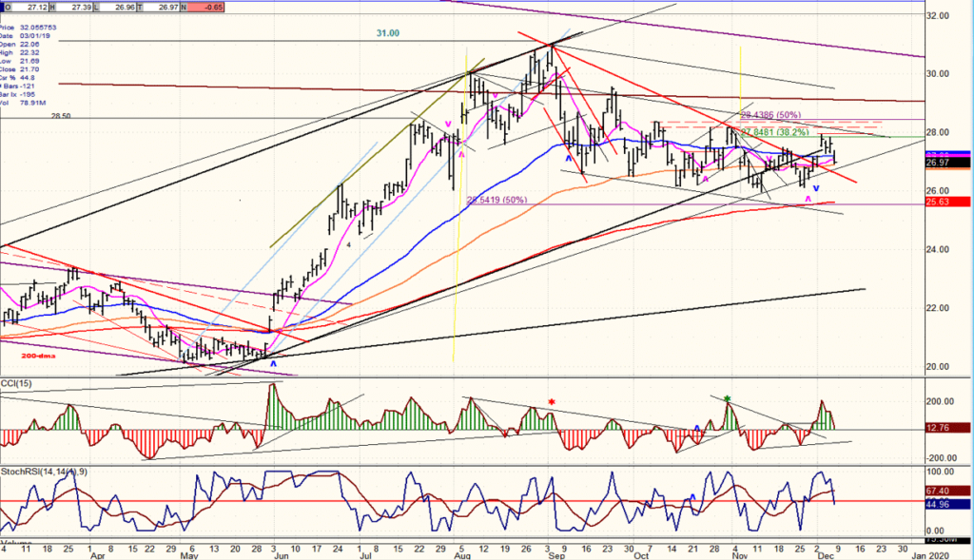The height and width of the screenshot is (560, 974).
Task: Select the 200-dma label on chart
Action: [38, 356]
